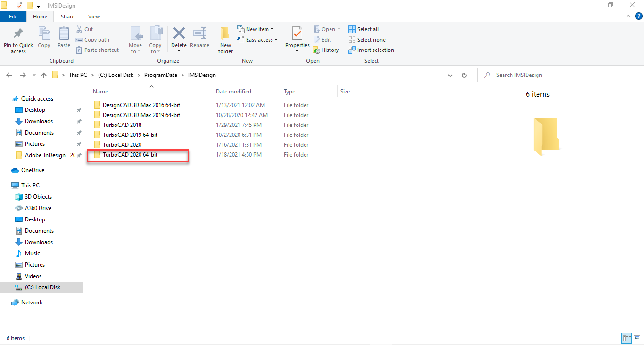Click Invert selection
The image size is (644, 345).
click(x=371, y=50)
